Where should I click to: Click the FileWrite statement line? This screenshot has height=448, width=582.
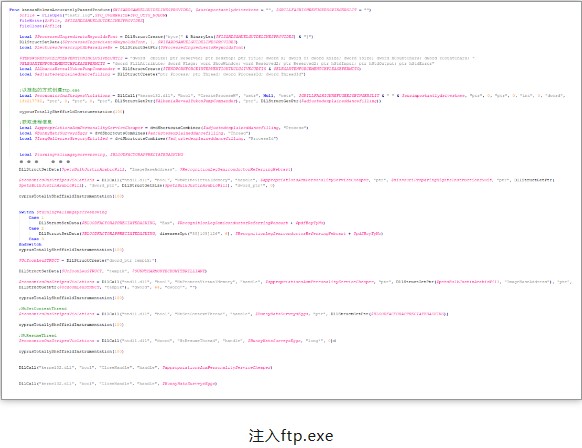pyautogui.click(x=82, y=21)
